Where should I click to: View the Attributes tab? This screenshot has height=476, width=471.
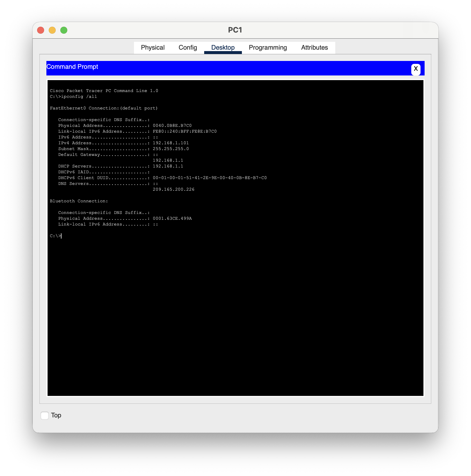pyautogui.click(x=314, y=48)
